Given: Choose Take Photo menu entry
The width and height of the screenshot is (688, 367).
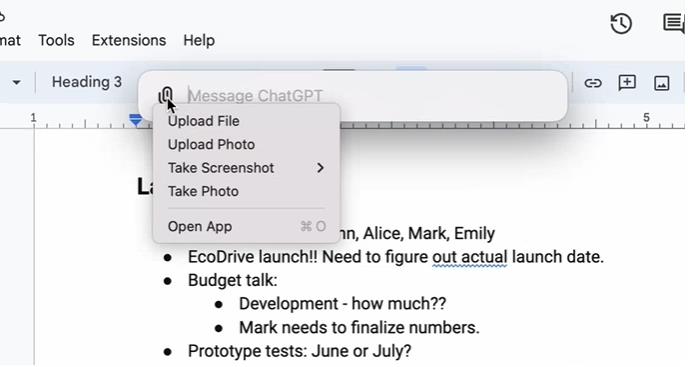Looking at the screenshot, I should [x=203, y=191].
